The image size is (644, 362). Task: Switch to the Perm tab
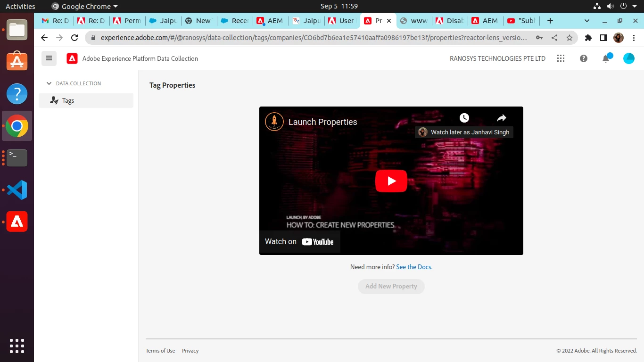(x=127, y=21)
